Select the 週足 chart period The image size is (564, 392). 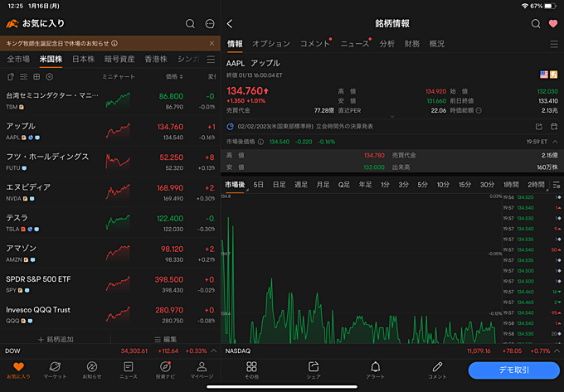[301, 185]
